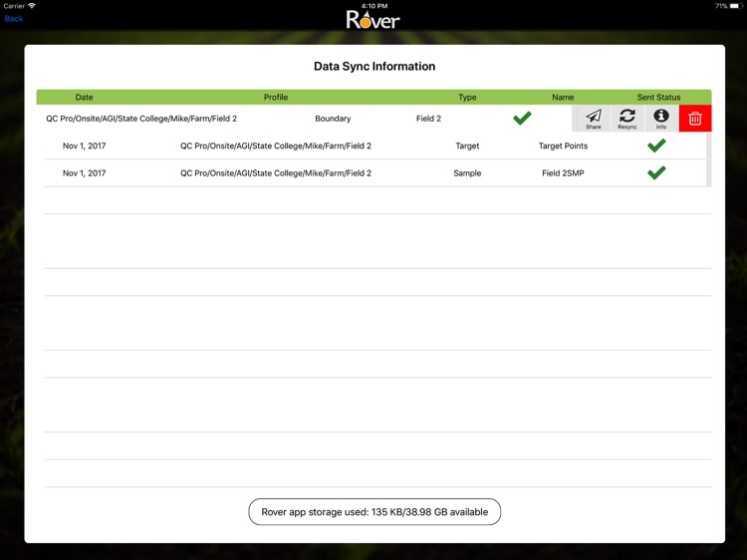
Task: Tap the battery status icon
Action: [x=736, y=6]
